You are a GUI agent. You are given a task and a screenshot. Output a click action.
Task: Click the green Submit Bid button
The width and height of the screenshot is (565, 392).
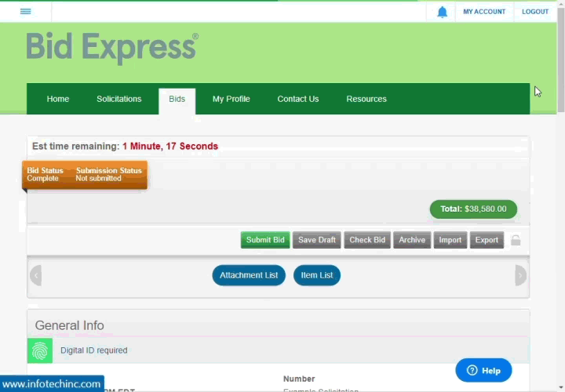coord(265,240)
